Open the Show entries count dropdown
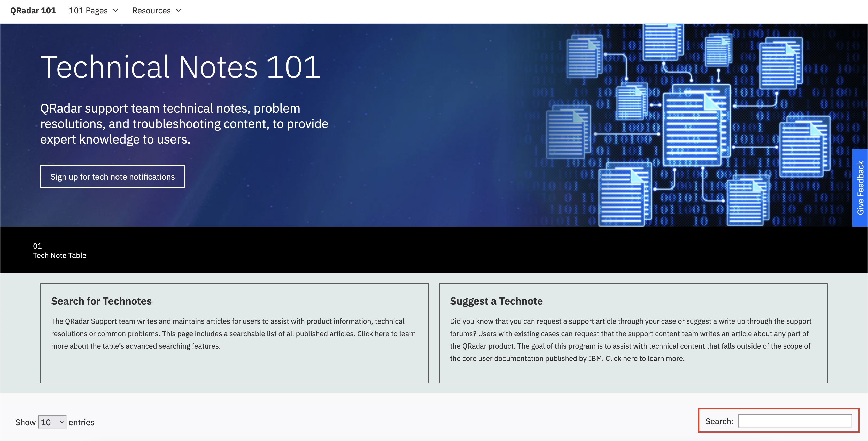Viewport: 868px width, 441px height. click(52, 422)
